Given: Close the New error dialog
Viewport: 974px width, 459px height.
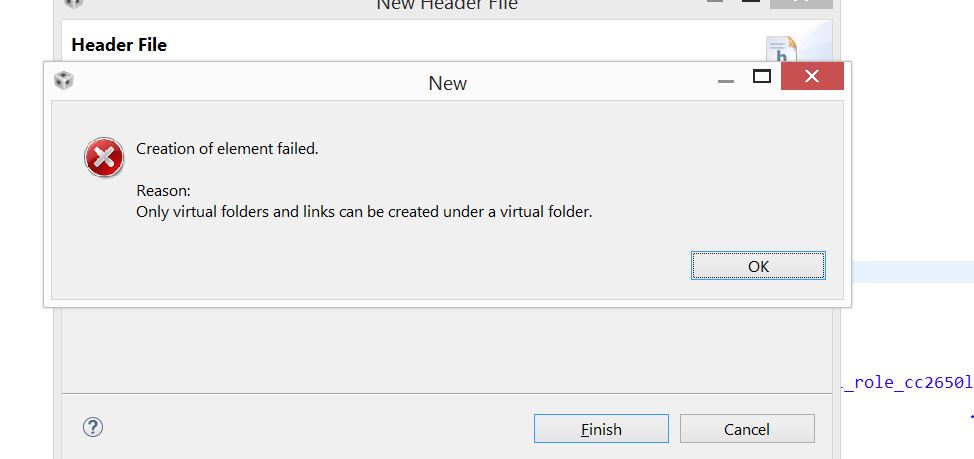Looking at the screenshot, I should point(812,77).
